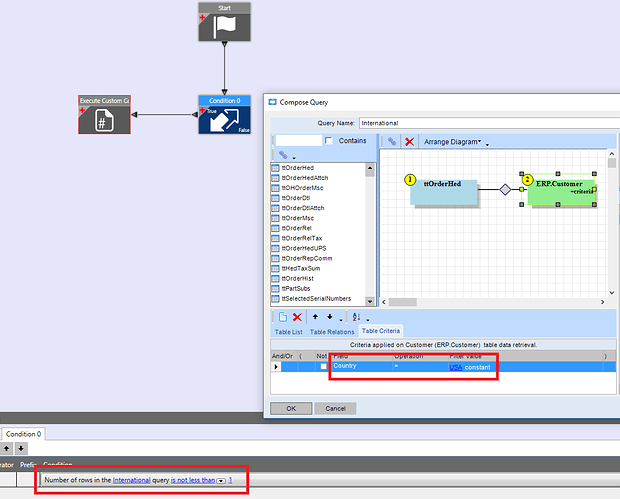
Task: Click Cancel in Compose Query dialog
Action: [x=335, y=408]
